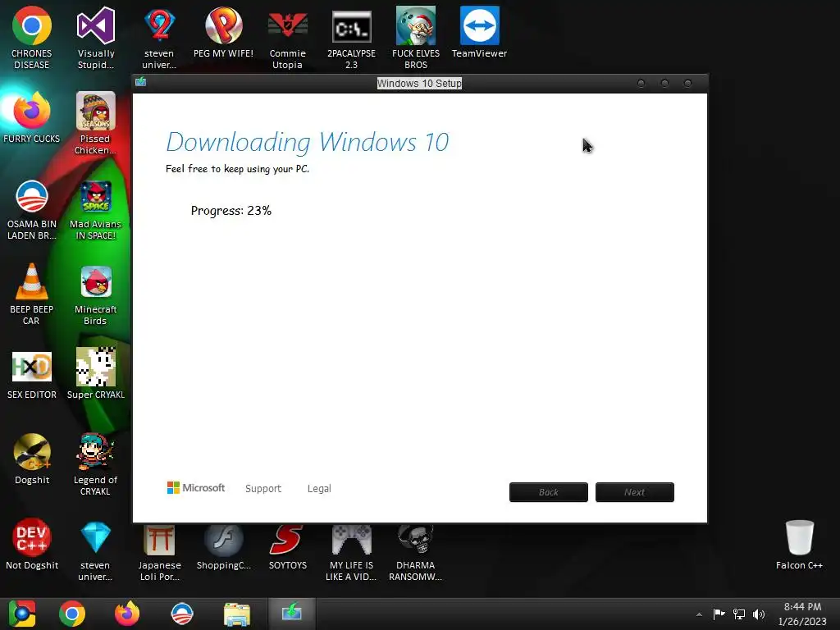
Task: Open the Support link in Setup
Action: click(x=263, y=489)
